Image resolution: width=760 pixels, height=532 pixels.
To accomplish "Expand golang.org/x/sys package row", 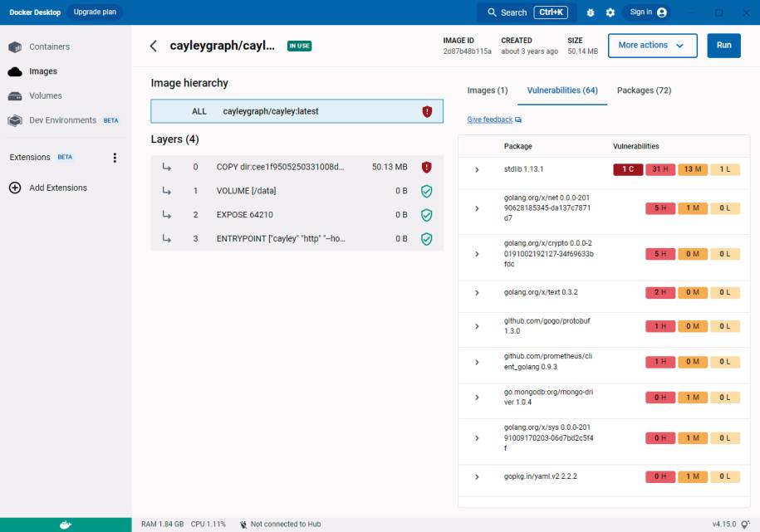I will tap(477, 438).
